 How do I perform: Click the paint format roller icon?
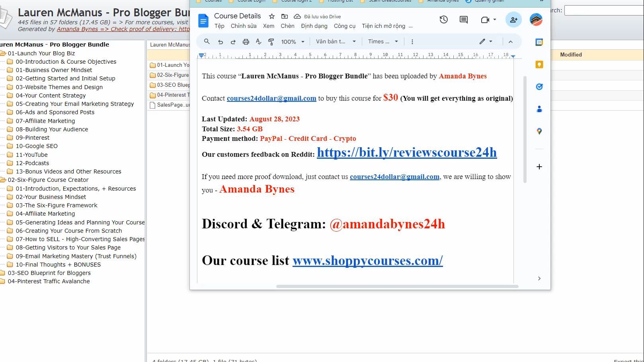tap(271, 41)
